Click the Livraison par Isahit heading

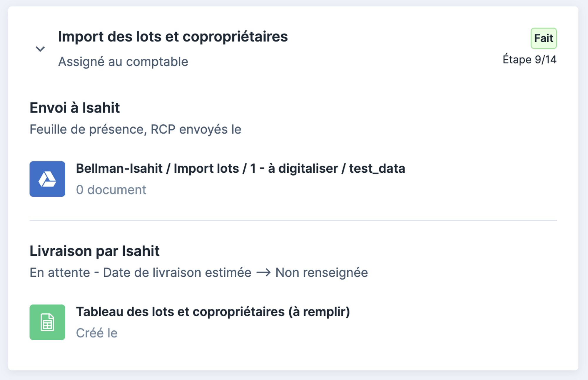pos(94,251)
